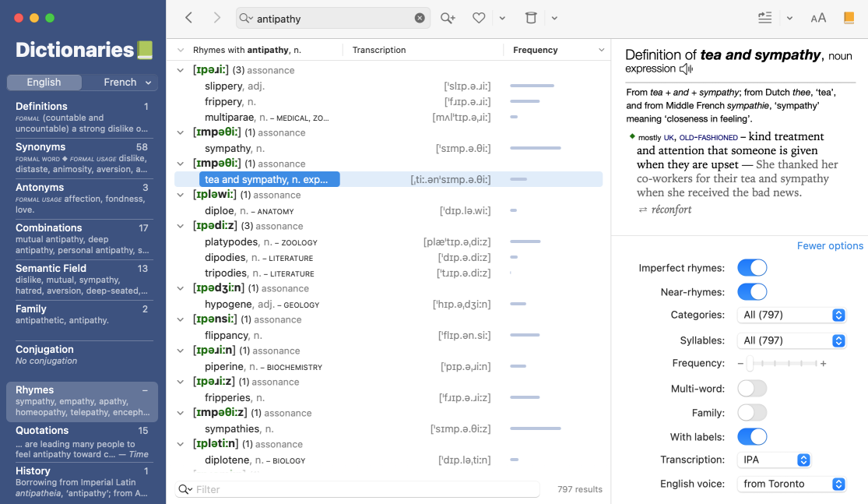Click the new search plus icon

(x=448, y=18)
